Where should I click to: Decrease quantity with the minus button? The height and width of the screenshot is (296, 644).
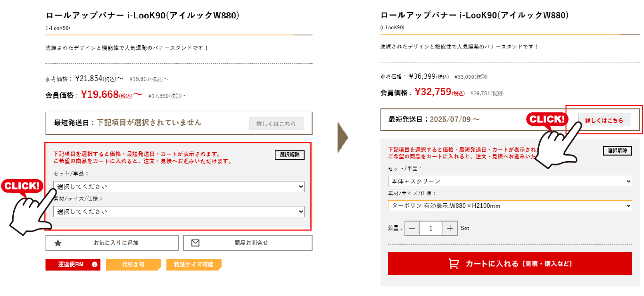coord(412,228)
